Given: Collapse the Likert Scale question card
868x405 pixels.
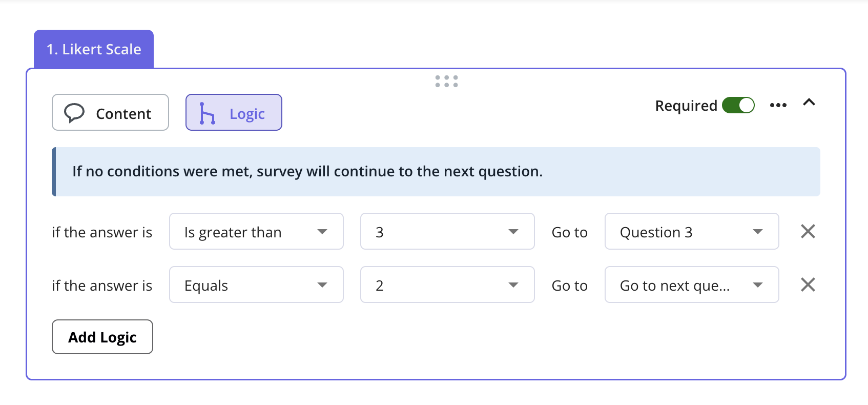Looking at the screenshot, I should click(x=809, y=103).
